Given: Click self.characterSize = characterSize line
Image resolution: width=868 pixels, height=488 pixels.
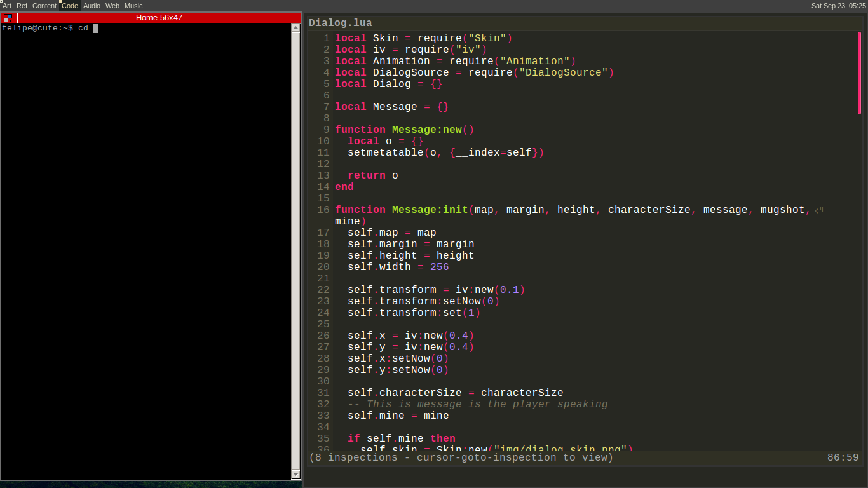Looking at the screenshot, I should [456, 393].
